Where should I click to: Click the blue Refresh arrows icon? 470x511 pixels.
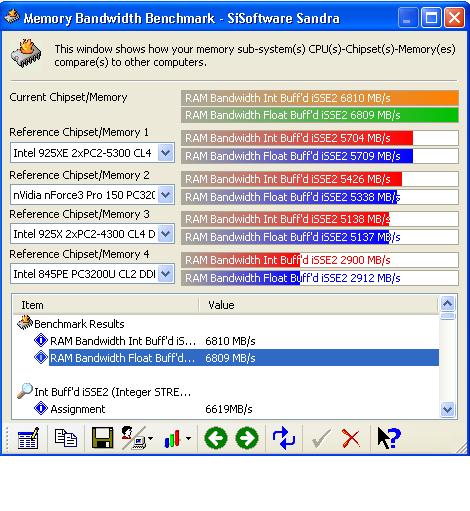(284, 438)
